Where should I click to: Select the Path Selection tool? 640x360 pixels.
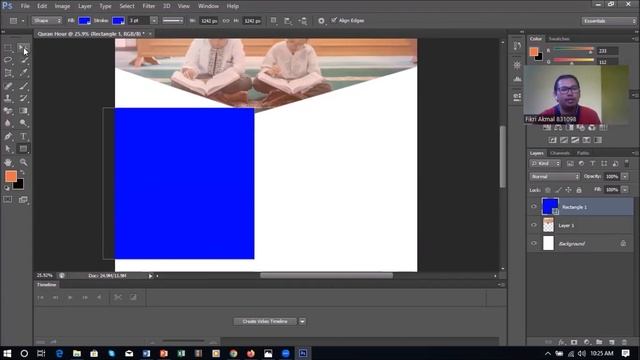[x=8, y=149]
